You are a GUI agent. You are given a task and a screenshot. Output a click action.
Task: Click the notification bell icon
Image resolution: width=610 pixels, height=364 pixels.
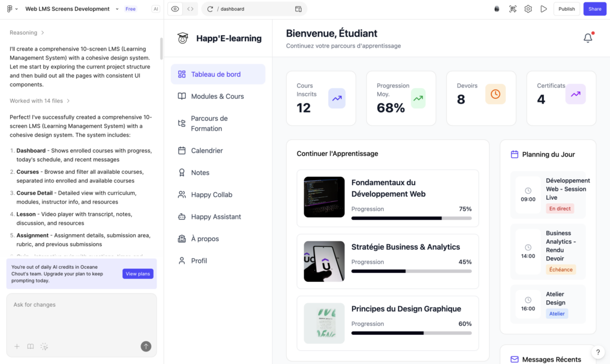click(x=587, y=38)
